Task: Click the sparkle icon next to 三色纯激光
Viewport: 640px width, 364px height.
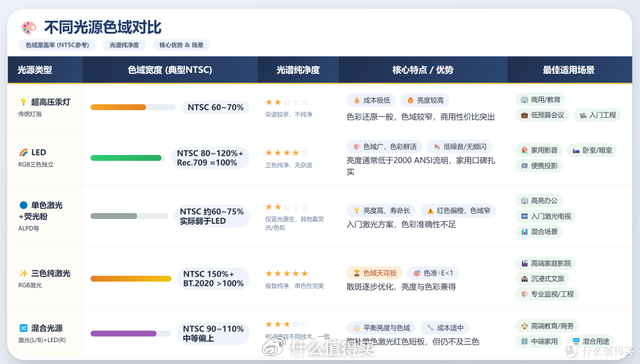Action: coord(23,273)
